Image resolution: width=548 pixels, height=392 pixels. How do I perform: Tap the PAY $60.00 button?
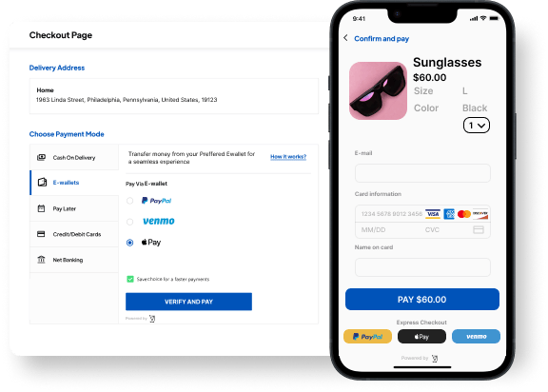(x=422, y=300)
